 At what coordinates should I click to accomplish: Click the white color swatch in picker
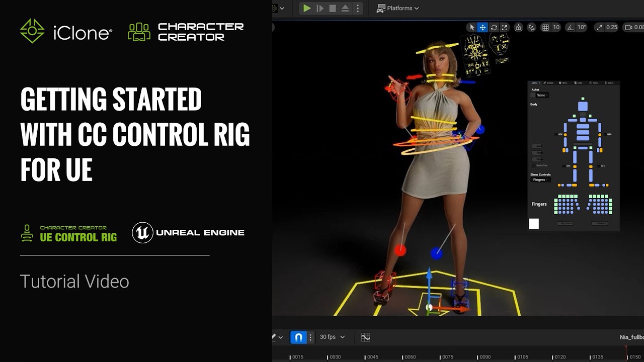(x=534, y=224)
